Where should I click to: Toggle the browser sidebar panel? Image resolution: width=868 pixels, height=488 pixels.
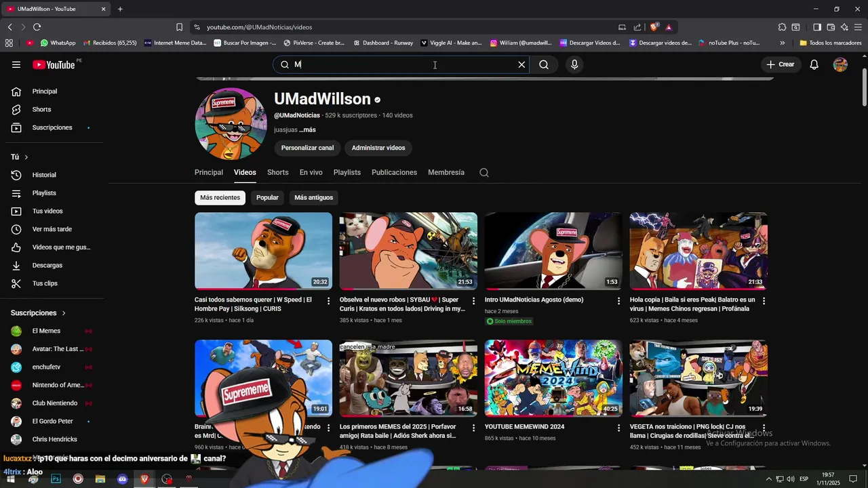(817, 27)
